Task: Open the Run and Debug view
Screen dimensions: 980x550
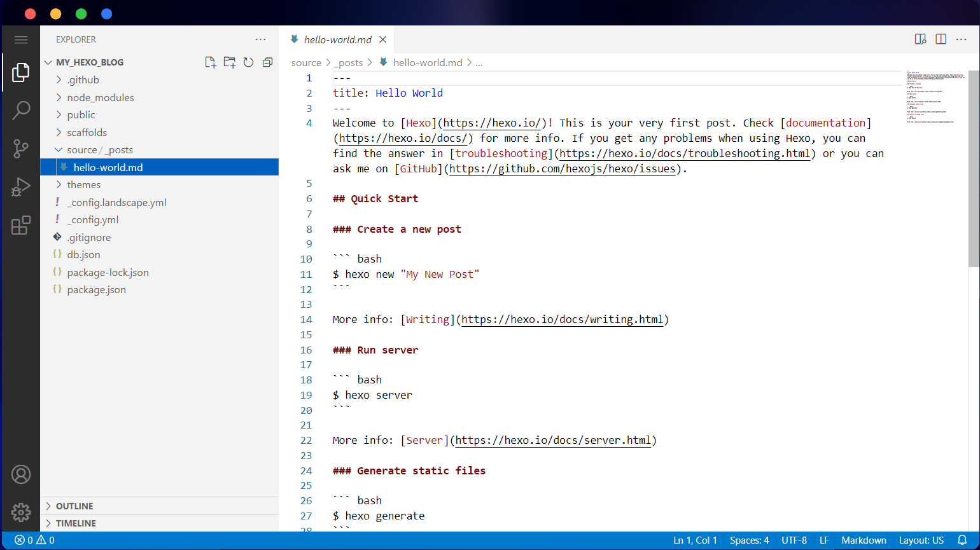Action: 21,188
